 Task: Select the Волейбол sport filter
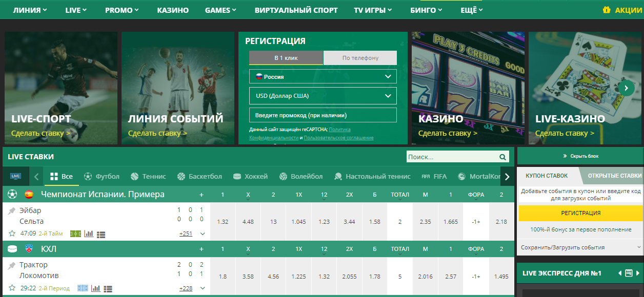point(301,176)
